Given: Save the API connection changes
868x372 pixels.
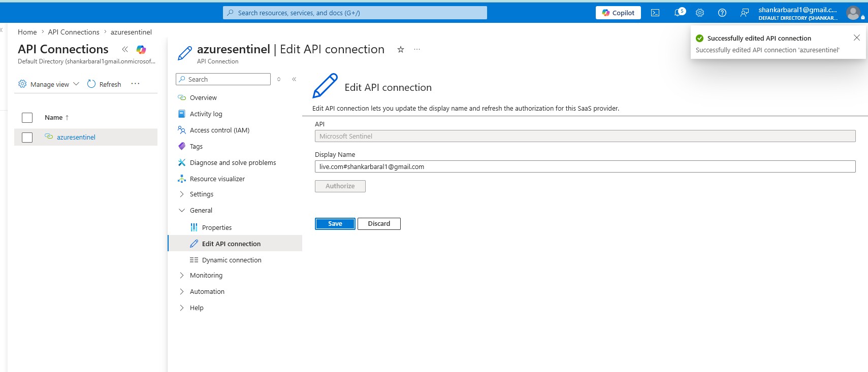Looking at the screenshot, I should (x=335, y=224).
